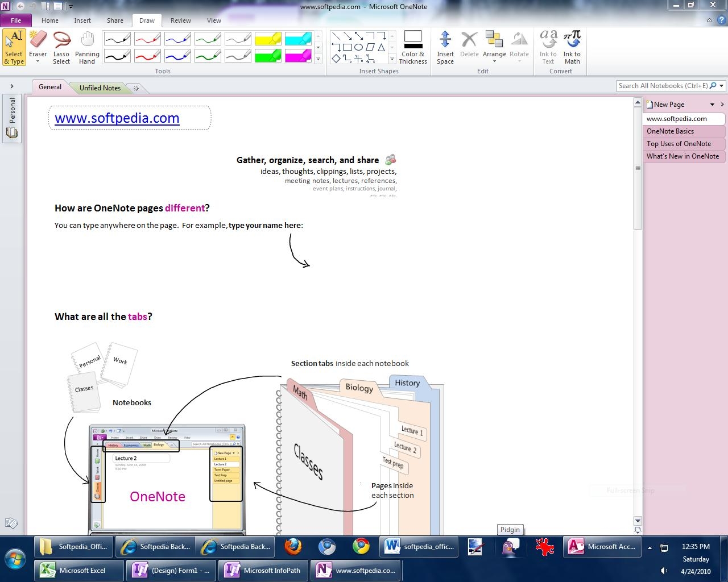Open Pidgin from the taskbar
728x582 pixels.
510,547
